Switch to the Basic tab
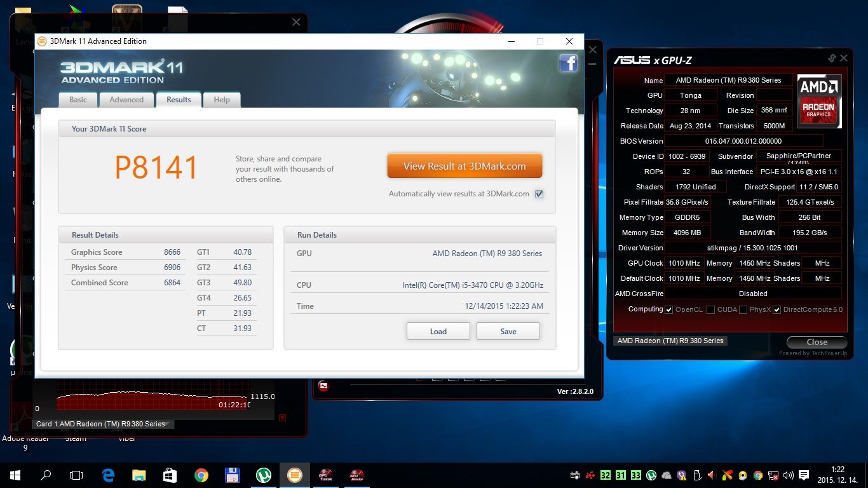Screen dimensions: 868x488 click(78, 100)
